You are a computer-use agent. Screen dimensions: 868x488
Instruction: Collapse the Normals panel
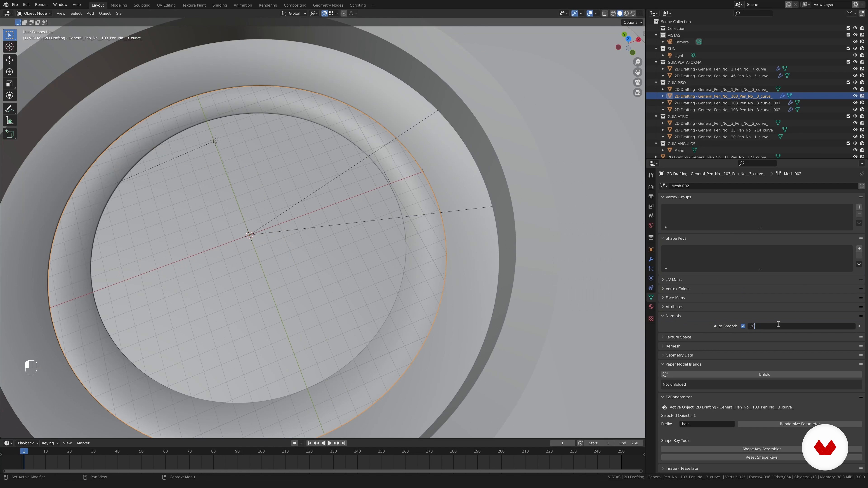pos(673,316)
